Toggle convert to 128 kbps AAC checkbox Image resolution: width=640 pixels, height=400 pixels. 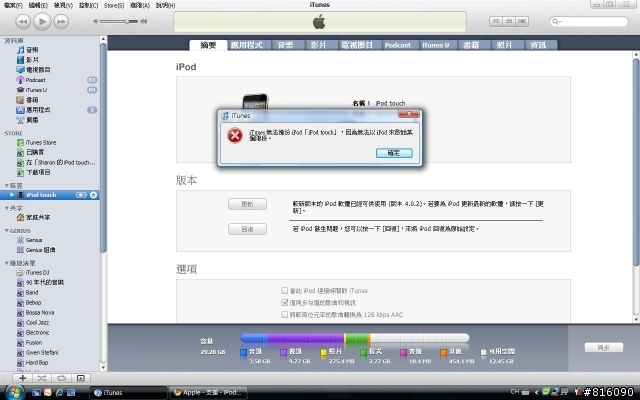(x=284, y=314)
